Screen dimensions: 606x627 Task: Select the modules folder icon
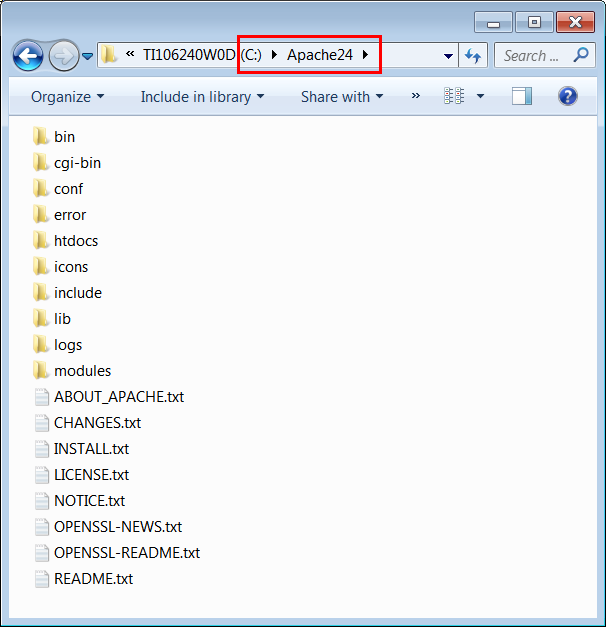point(40,370)
